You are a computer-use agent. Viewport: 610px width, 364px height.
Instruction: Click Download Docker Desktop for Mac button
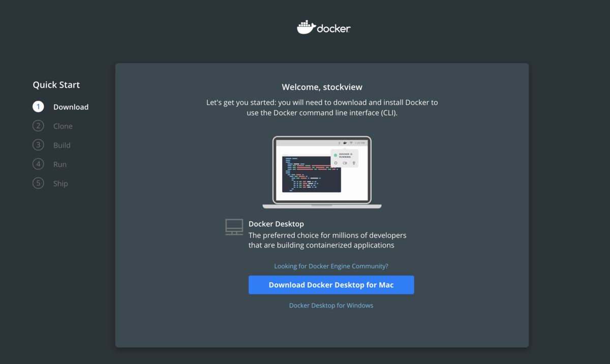point(331,285)
